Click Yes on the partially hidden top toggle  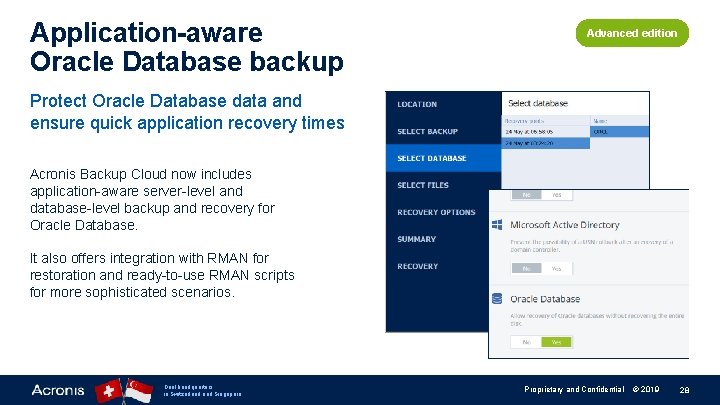tap(557, 195)
